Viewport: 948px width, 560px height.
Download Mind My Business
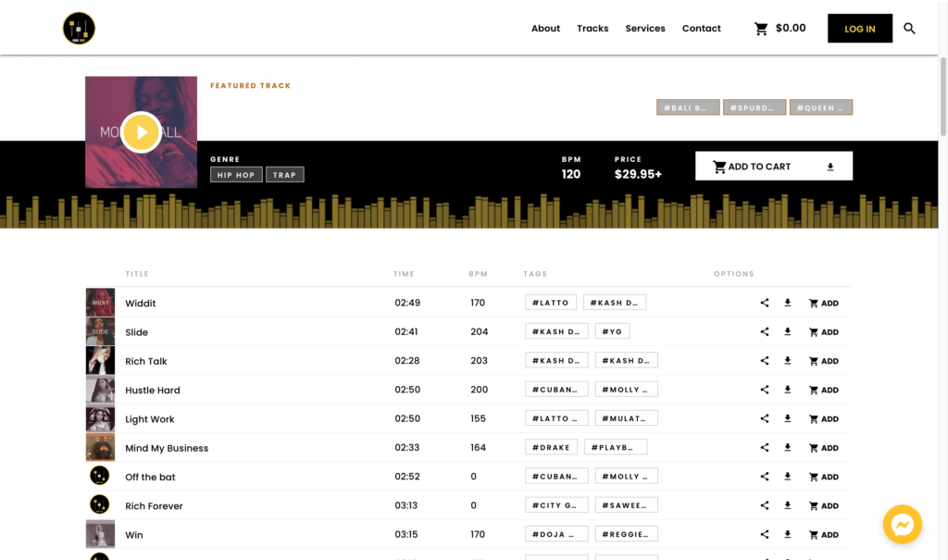click(x=788, y=447)
